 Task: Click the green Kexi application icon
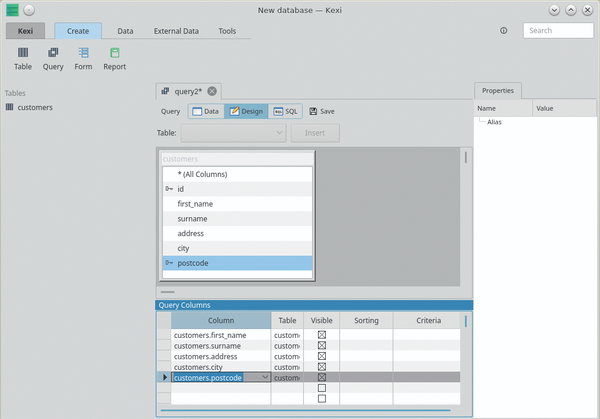tap(12, 10)
